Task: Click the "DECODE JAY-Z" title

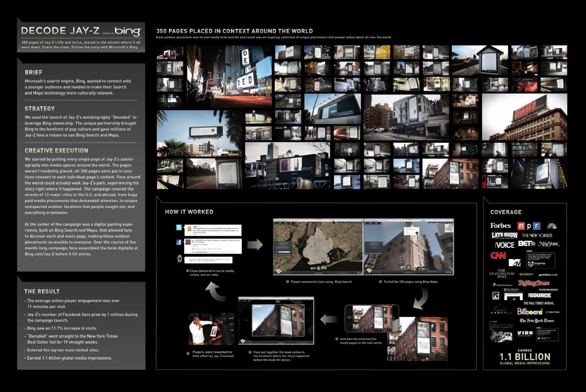Action: [60, 31]
